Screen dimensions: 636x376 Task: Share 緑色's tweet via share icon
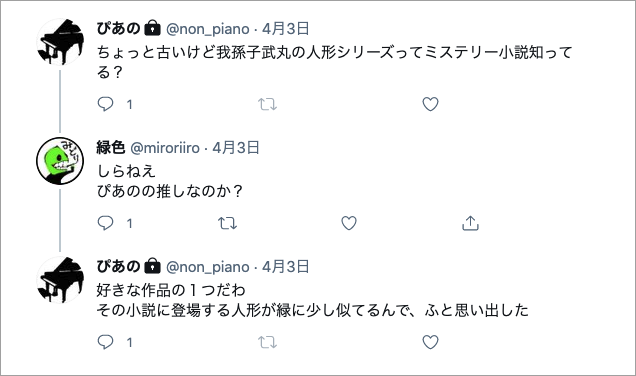coord(471,223)
